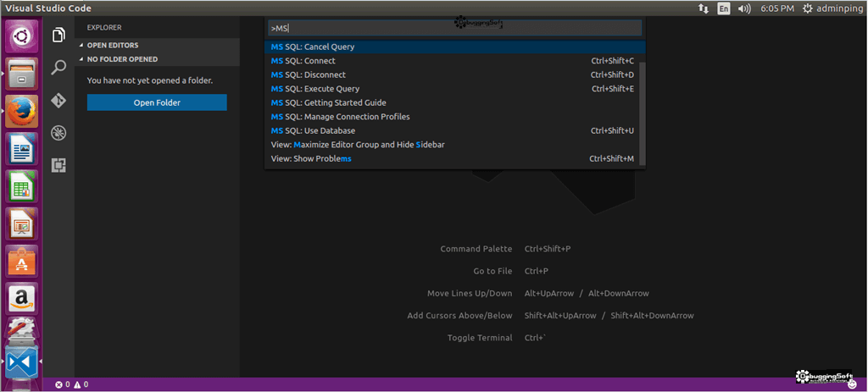Image resolution: width=868 pixels, height=392 pixels.
Task: Select View: Show Problems command
Action: point(453,158)
